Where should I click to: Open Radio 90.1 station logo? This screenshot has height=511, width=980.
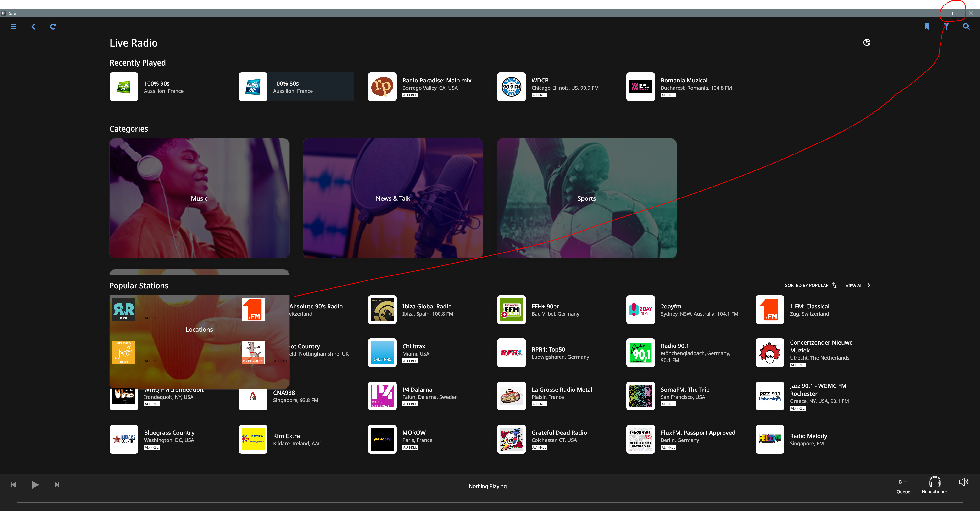[641, 353]
